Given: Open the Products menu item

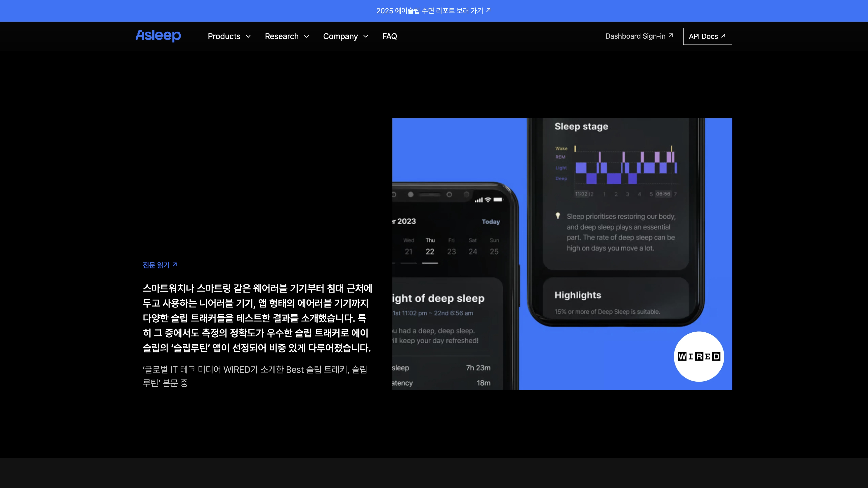Looking at the screenshot, I should click(224, 36).
